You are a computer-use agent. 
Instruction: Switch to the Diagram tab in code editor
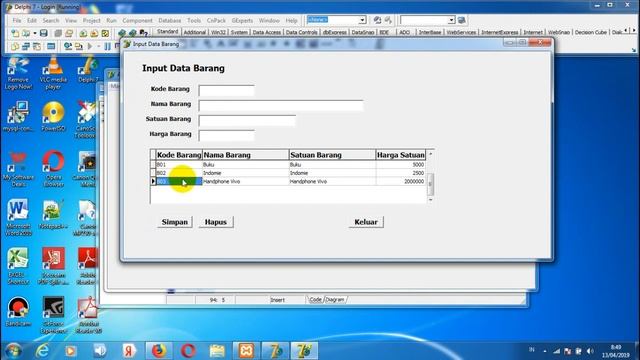[x=335, y=300]
